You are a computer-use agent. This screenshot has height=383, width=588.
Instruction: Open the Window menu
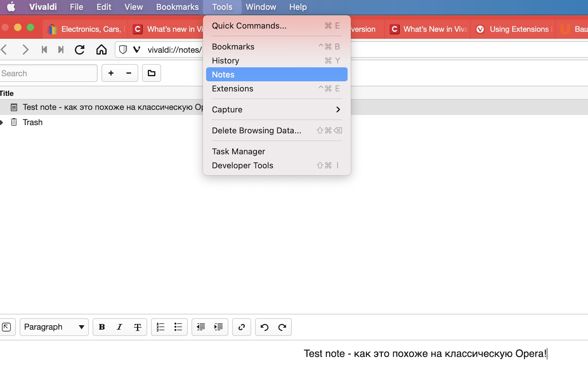(x=261, y=7)
